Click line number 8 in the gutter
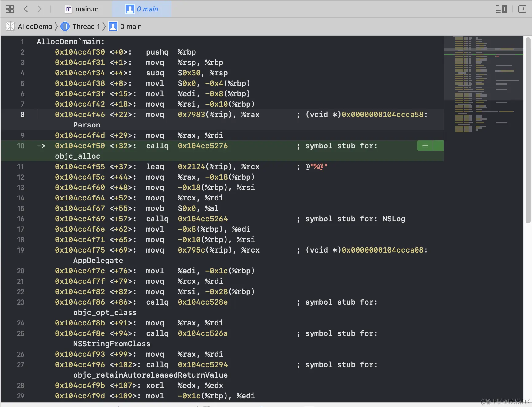Viewport: 532px width, 407px height. [x=22, y=115]
